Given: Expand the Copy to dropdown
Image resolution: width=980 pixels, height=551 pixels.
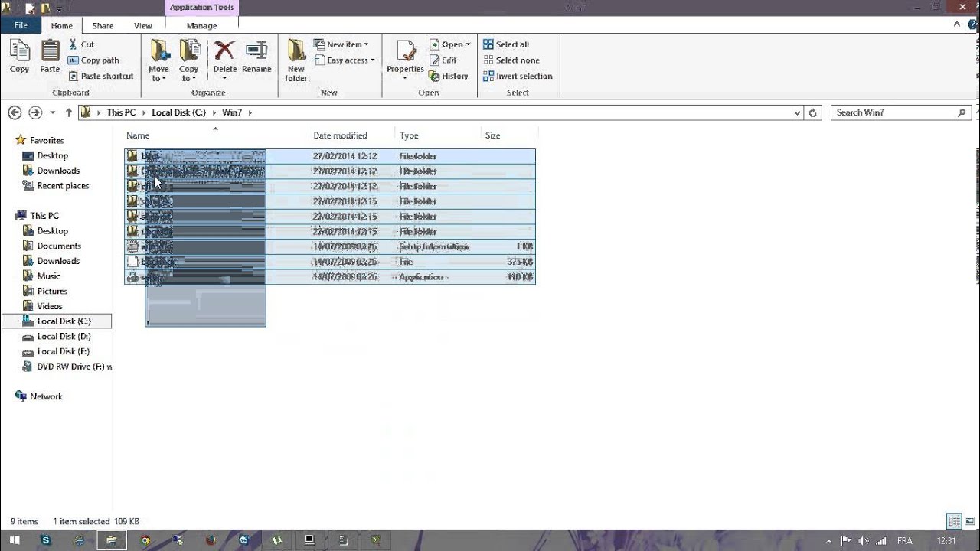Looking at the screenshot, I should [x=188, y=74].
